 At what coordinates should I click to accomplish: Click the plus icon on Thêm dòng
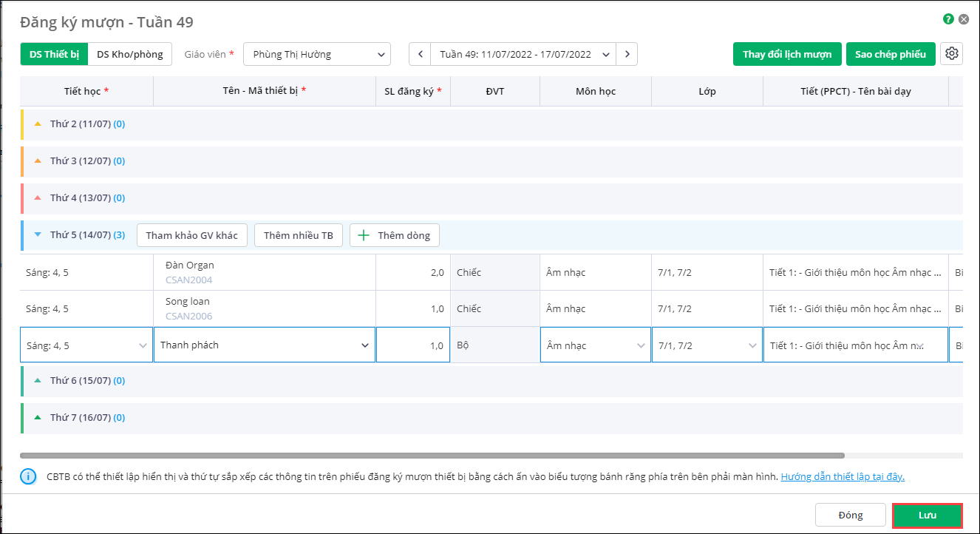(x=364, y=235)
